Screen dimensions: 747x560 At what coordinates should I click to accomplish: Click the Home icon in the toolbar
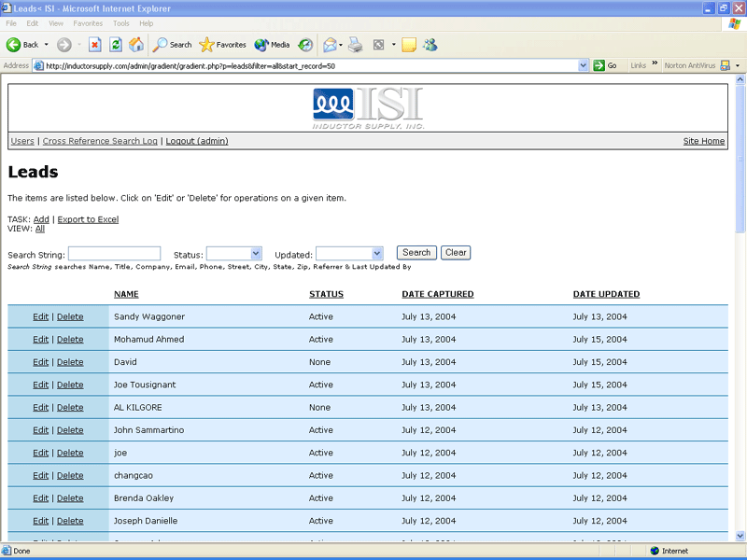point(135,44)
